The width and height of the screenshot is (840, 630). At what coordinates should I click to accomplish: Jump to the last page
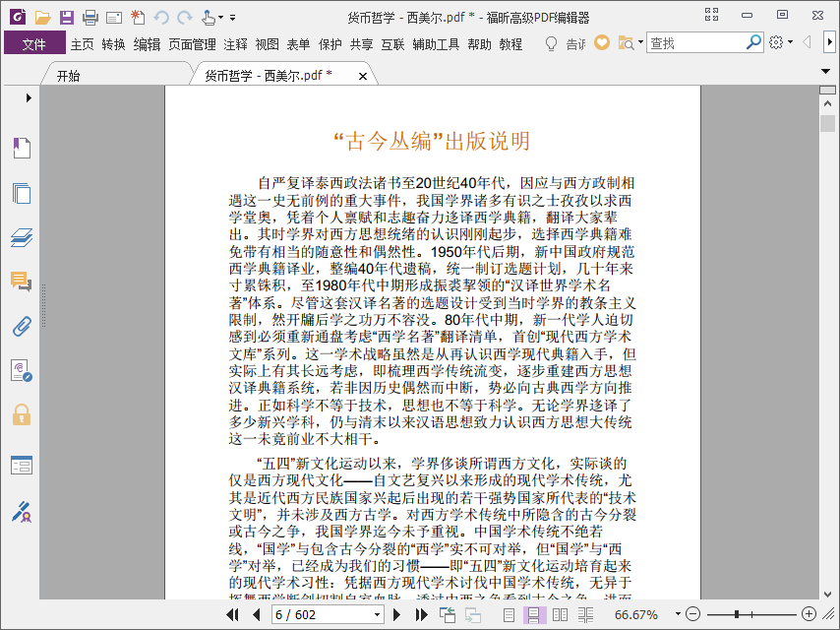click(422, 614)
